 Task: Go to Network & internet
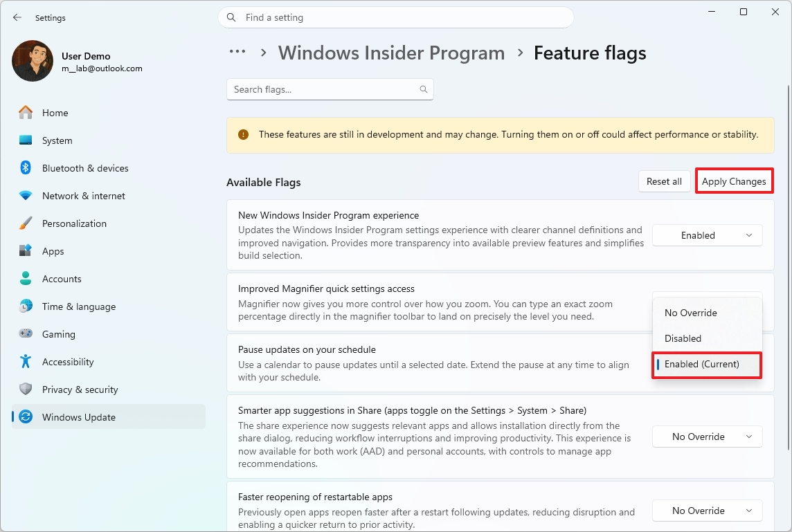[109, 196]
